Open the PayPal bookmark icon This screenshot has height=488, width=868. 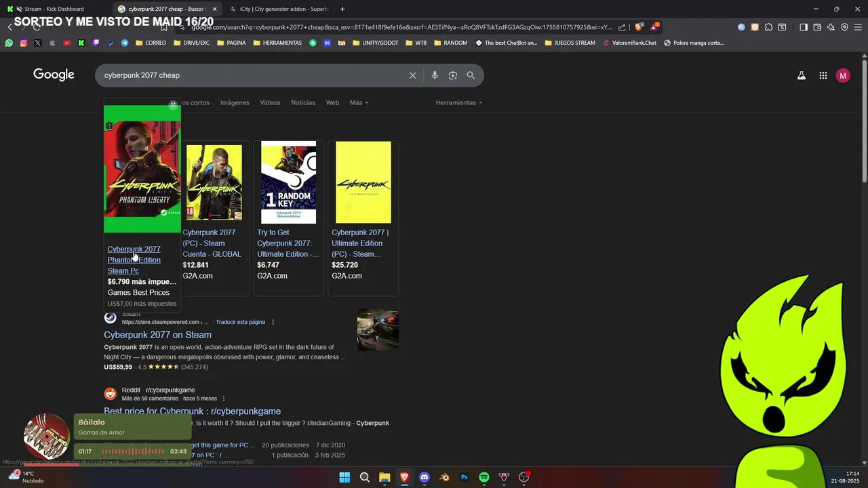tap(111, 43)
